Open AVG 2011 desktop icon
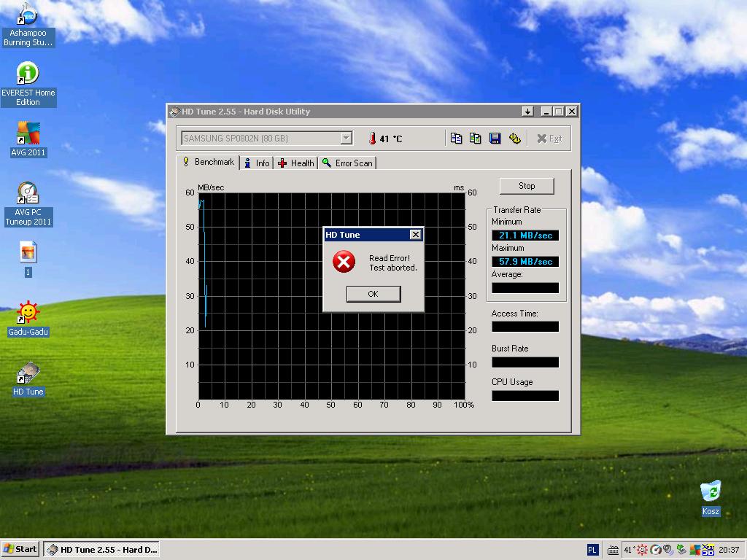The image size is (747, 560). click(x=28, y=139)
